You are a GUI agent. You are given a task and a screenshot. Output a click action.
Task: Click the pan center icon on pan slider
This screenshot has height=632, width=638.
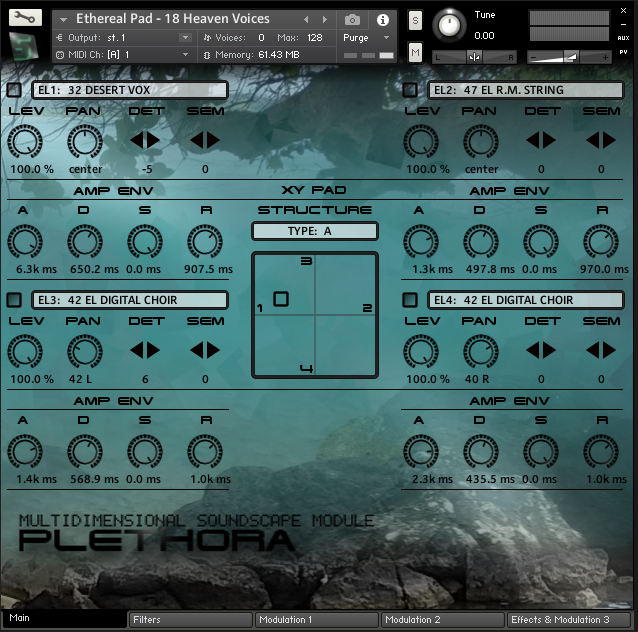pos(474,57)
